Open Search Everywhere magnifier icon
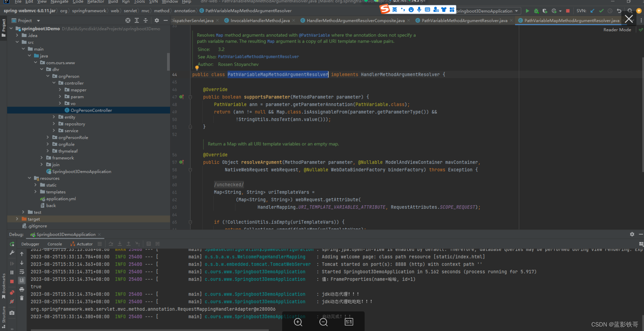Viewport: 644px width, 331px height. click(630, 11)
